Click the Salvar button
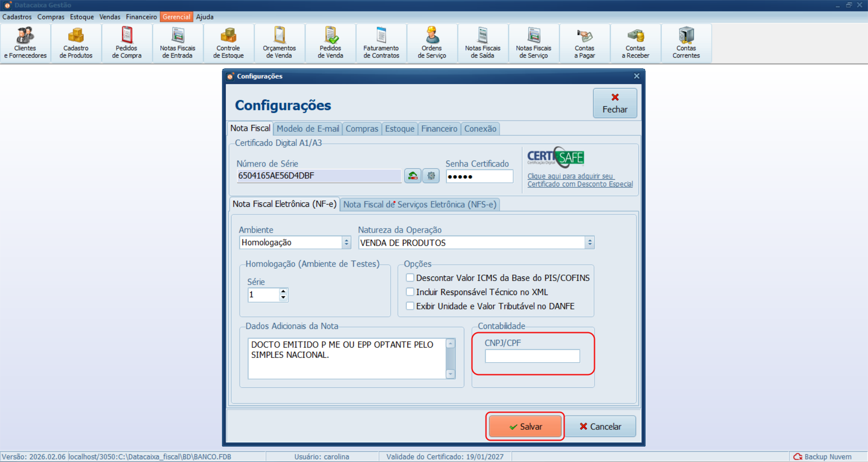Viewport: 868px width, 462px height. pyautogui.click(x=525, y=426)
